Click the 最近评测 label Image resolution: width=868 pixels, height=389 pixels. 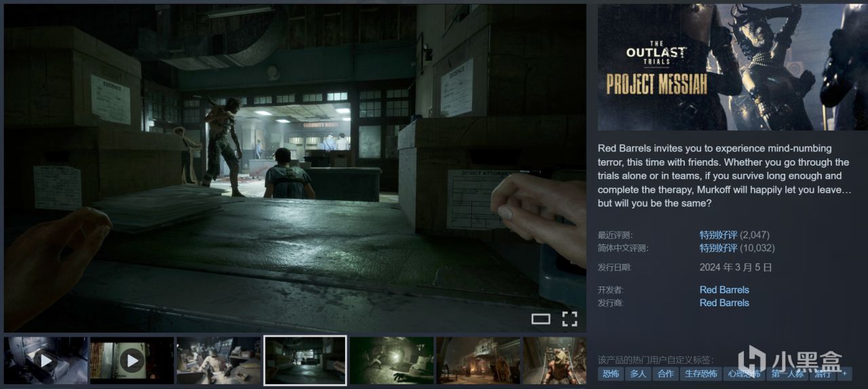pos(614,235)
